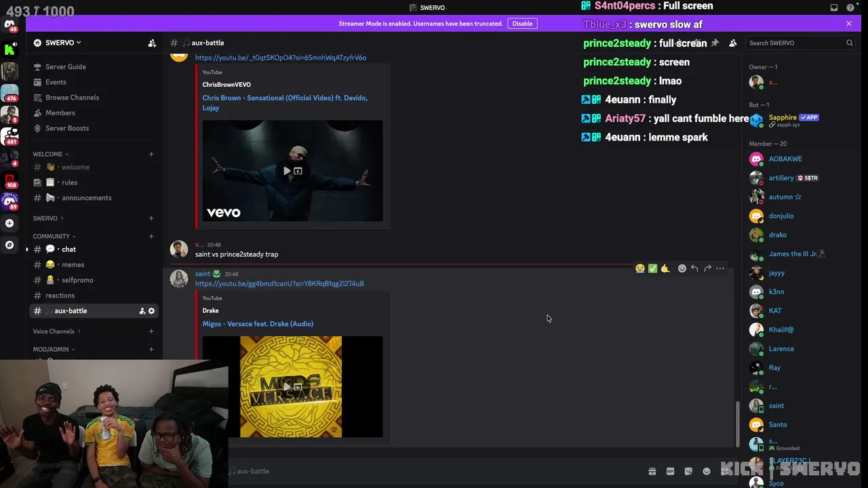Open the green Kick server icon
The width and height of the screenshot is (868, 488).
pos(9,49)
